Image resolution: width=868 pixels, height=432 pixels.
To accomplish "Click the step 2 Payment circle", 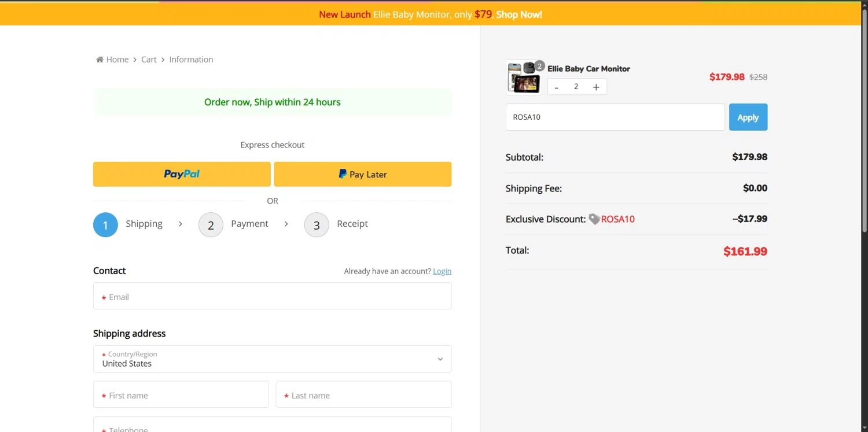I will point(211,224).
